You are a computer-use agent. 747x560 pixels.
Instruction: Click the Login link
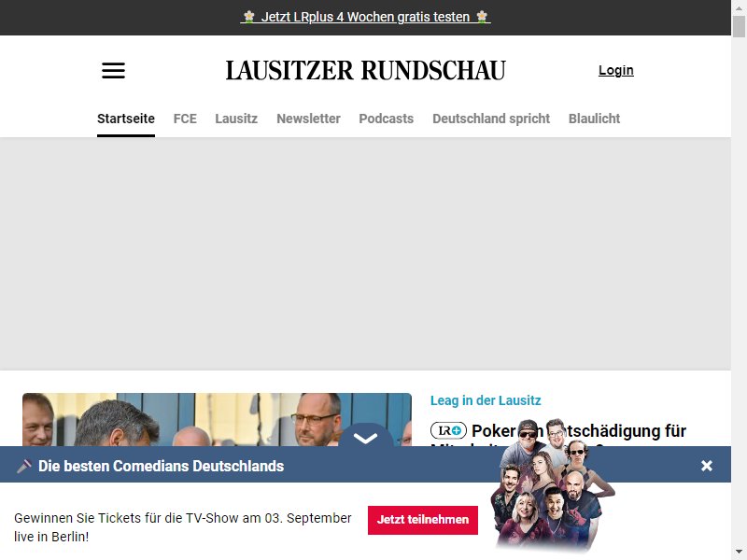tap(616, 70)
